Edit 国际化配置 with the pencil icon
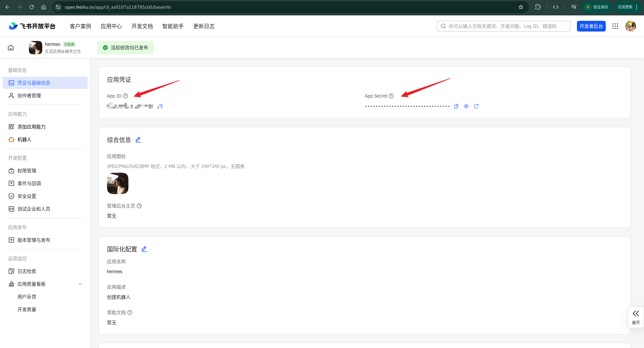644x348 pixels. tap(144, 249)
